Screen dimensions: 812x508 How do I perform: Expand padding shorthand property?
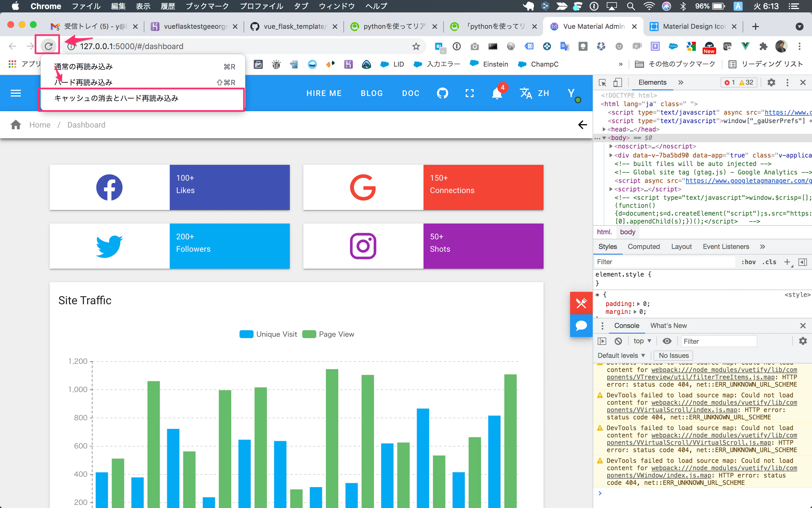[x=639, y=304]
